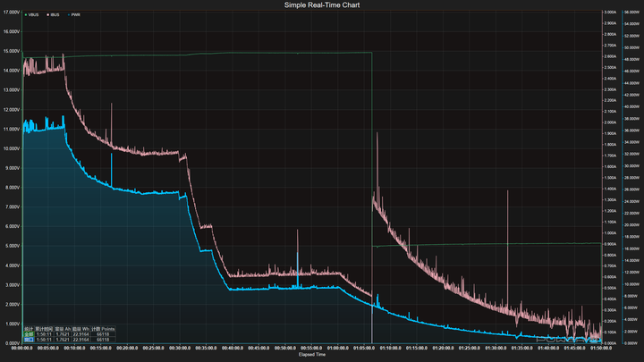Click the Ah capacity column header
The width and height of the screenshot is (644, 362).
[x=63, y=329]
